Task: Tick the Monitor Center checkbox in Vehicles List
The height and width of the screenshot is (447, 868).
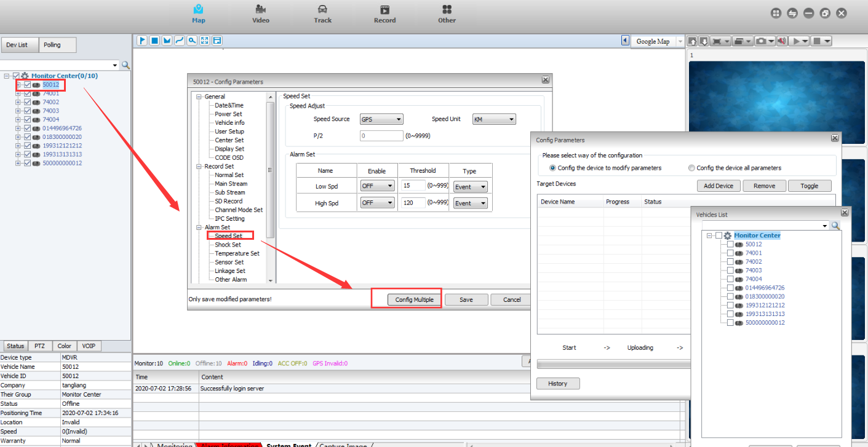Action: [719, 235]
